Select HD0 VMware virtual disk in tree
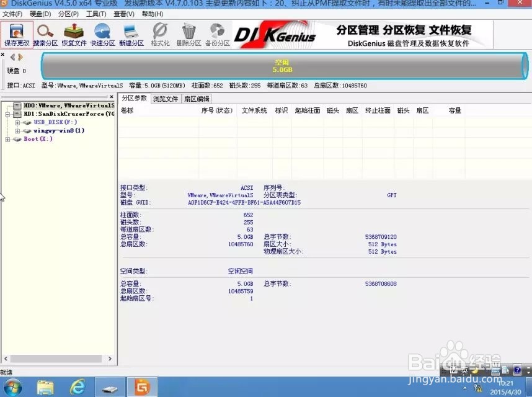 tap(69, 105)
